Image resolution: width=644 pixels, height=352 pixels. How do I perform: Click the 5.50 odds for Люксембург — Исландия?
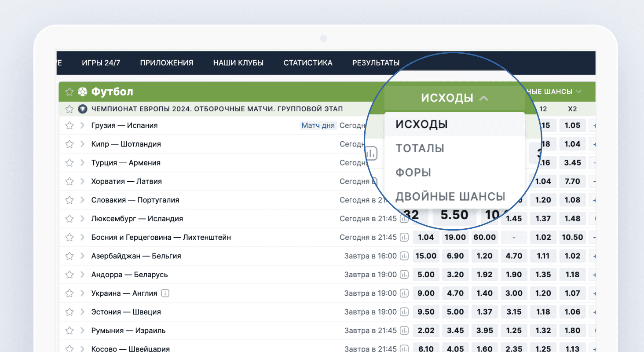pos(455,215)
